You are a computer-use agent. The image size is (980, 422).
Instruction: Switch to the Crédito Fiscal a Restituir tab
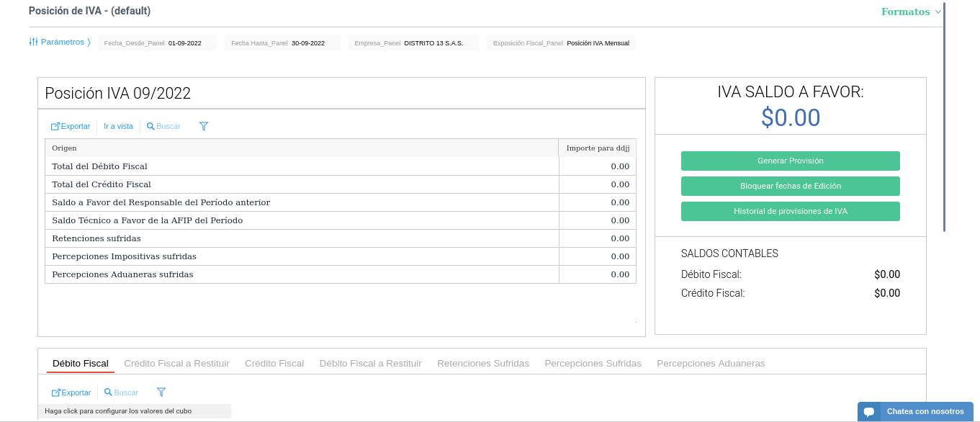(176, 364)
